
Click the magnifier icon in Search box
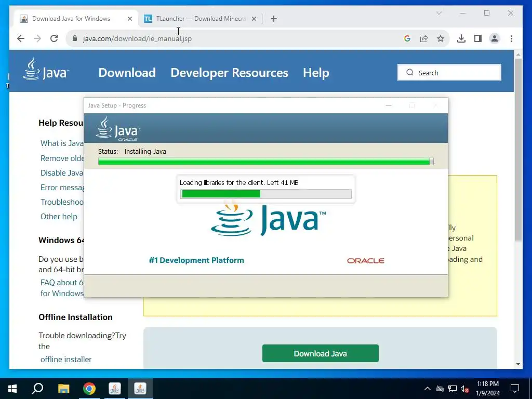pos(410,73)
